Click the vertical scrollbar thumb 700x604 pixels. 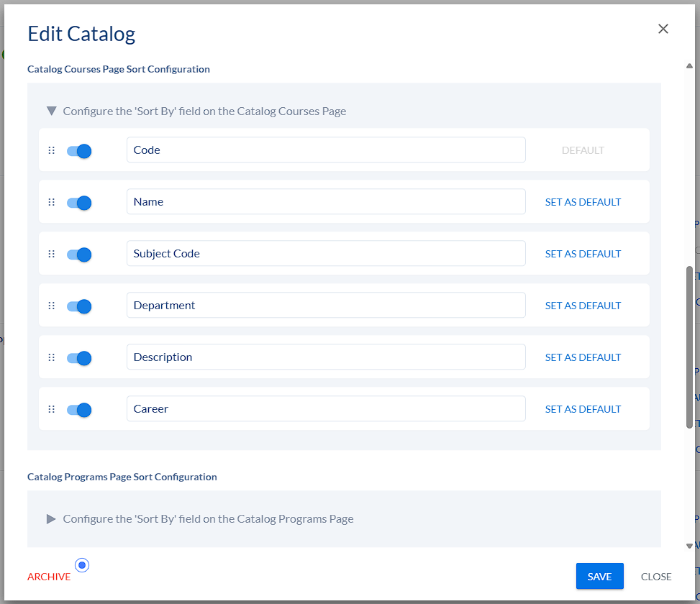coord(689,347)
